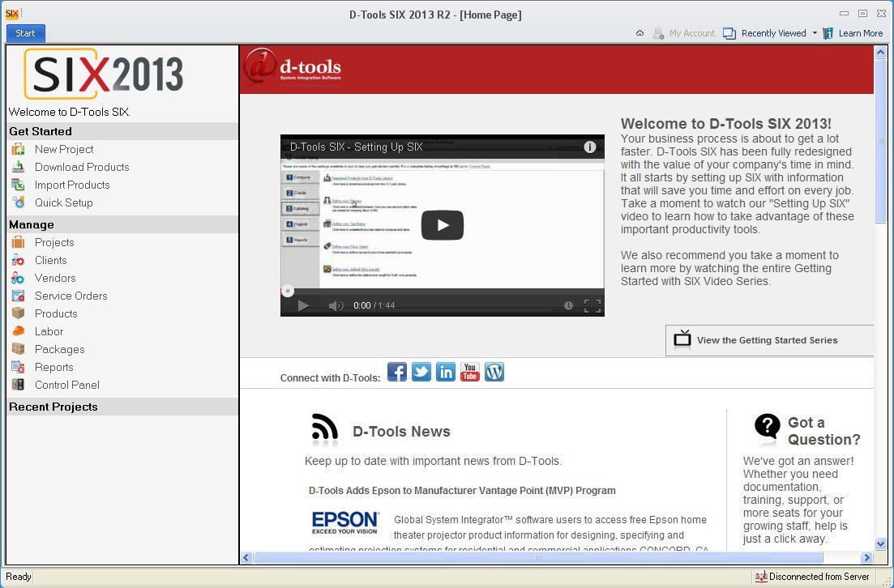This screenshot has height=588, width=894.
Task: Select New Project in the sidebar
Action: pyautogui.click(x=63, y=149)
